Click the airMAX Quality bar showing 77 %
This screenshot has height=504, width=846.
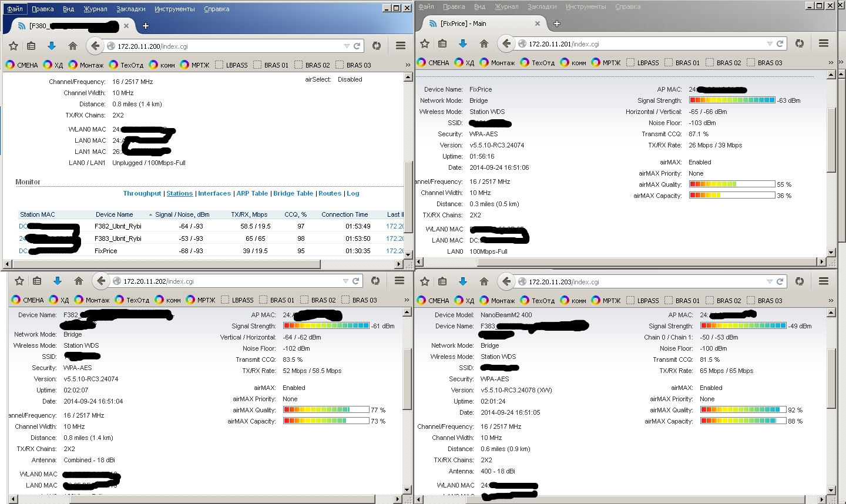tap(327, 410)
